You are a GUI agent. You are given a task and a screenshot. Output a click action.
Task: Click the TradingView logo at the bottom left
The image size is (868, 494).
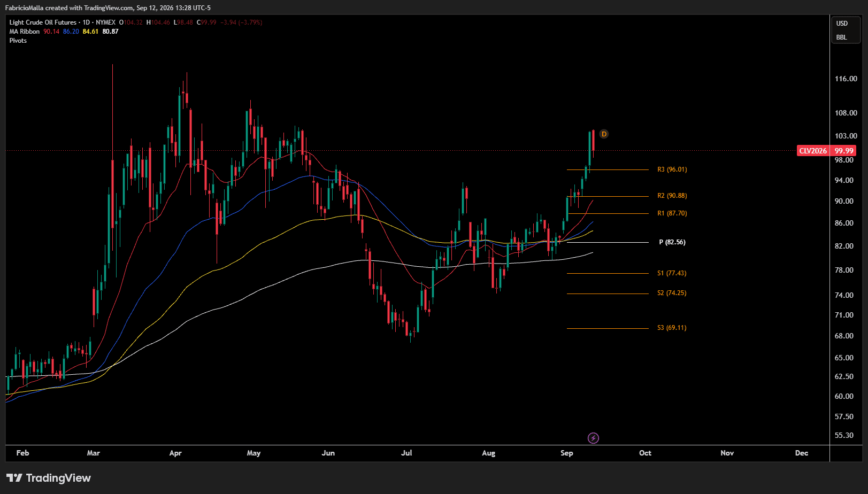pyautogui.click(x=49, y=478)
